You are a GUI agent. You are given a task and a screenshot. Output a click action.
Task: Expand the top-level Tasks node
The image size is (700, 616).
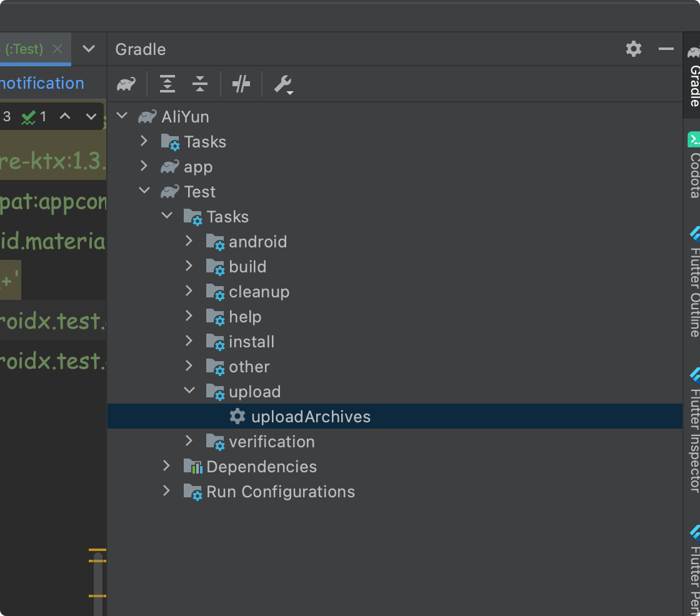point(144,141)
